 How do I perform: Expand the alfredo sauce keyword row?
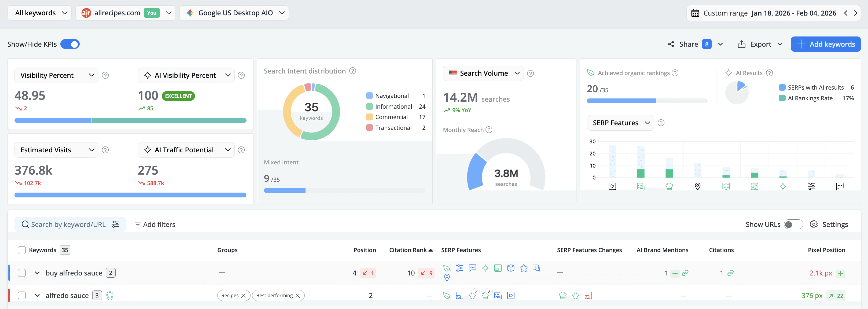coord(37,295)
